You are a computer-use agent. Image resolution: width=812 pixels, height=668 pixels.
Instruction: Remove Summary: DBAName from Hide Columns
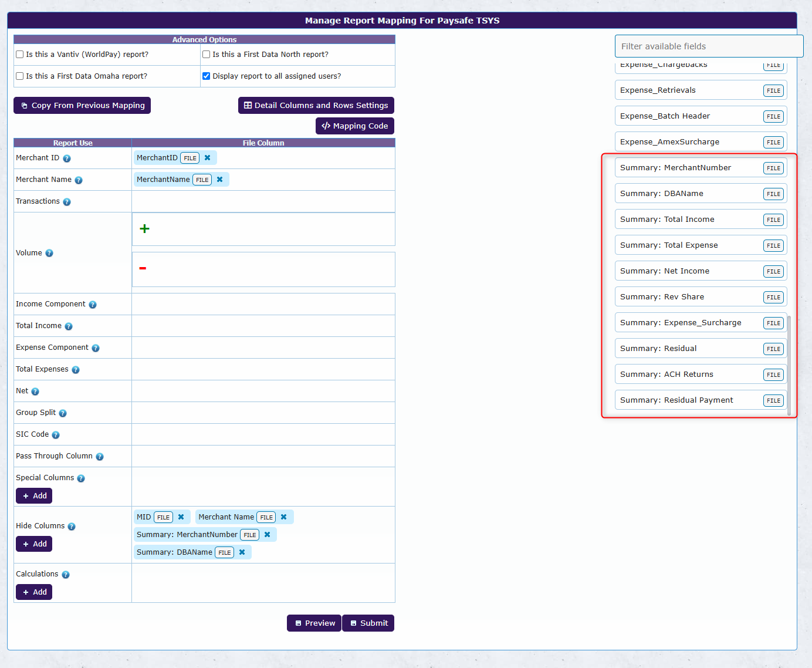tap(242, 552)
